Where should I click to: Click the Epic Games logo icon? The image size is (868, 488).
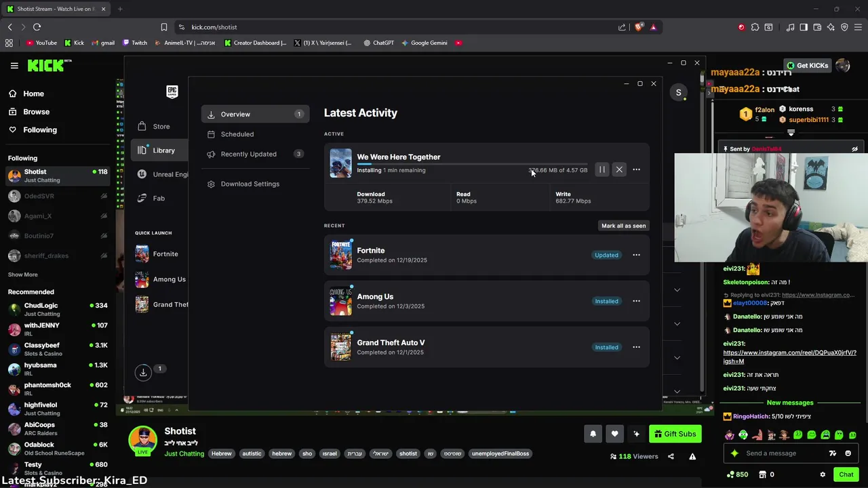[x=172, y=91]
